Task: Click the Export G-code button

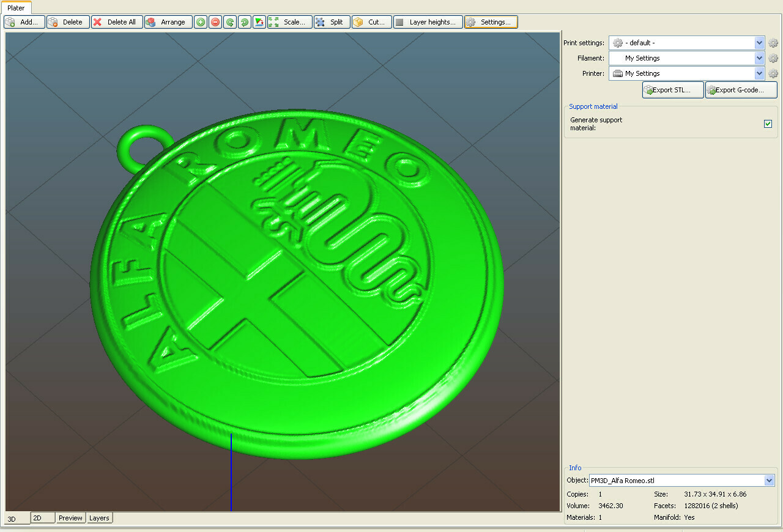Action: [741, 90]
